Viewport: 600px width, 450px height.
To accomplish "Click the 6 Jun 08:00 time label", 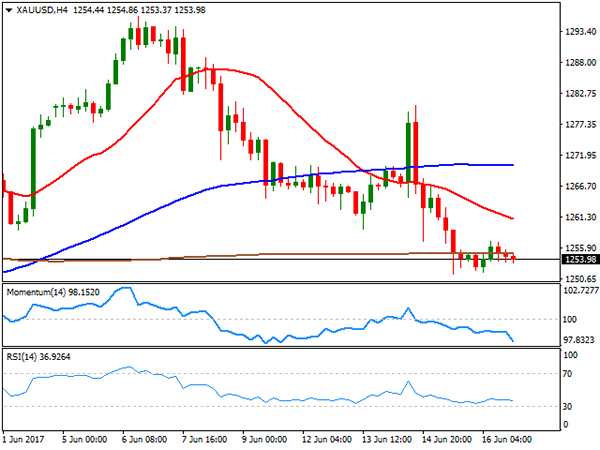I will pos(144,439).
